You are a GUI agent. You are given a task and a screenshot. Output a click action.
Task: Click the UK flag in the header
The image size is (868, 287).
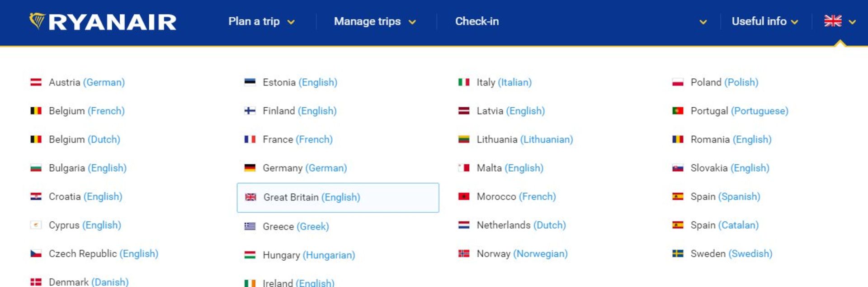click(x=833, y=21)
